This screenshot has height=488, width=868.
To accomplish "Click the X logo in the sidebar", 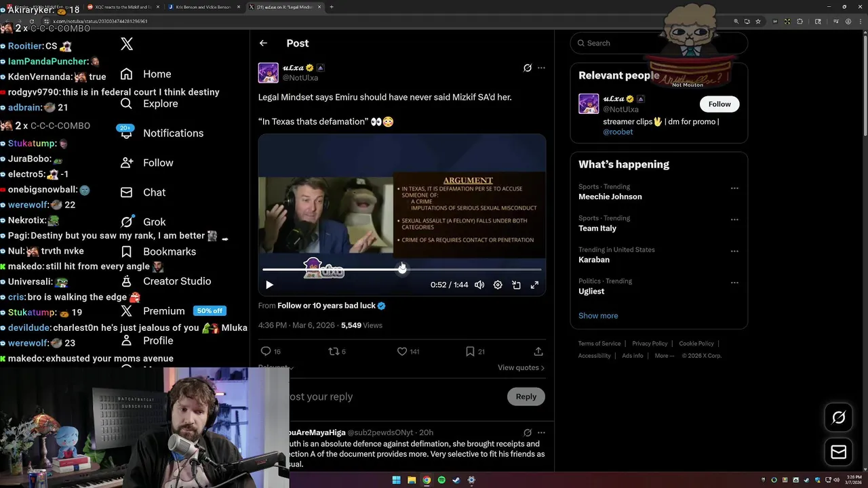I will point(127,44).
